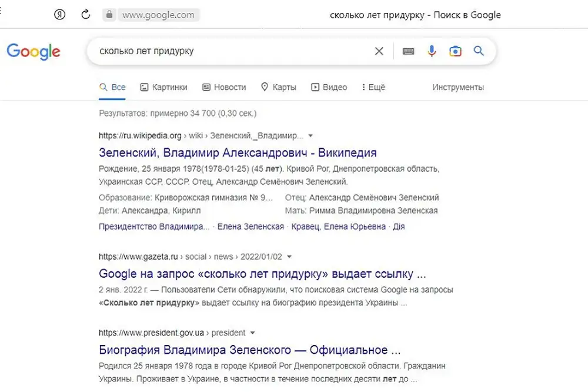Clear the search query with X icon
588x392 pixels.
379,51
